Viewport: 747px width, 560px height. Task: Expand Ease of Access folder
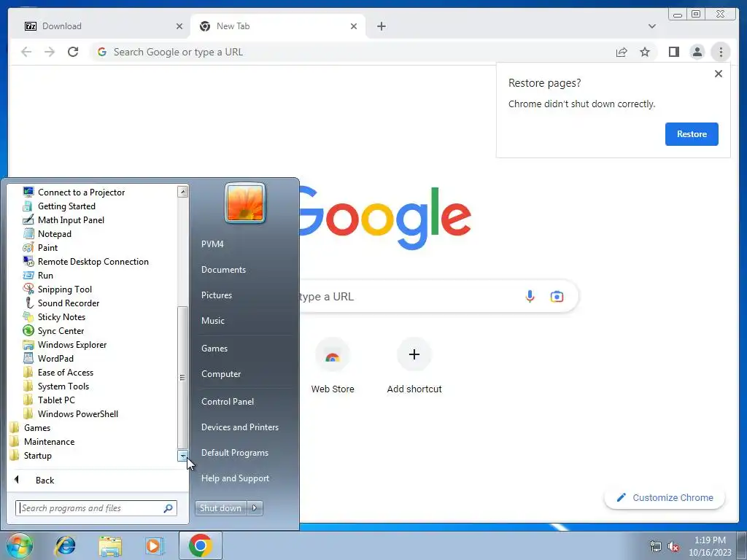(x=58, y=373)
